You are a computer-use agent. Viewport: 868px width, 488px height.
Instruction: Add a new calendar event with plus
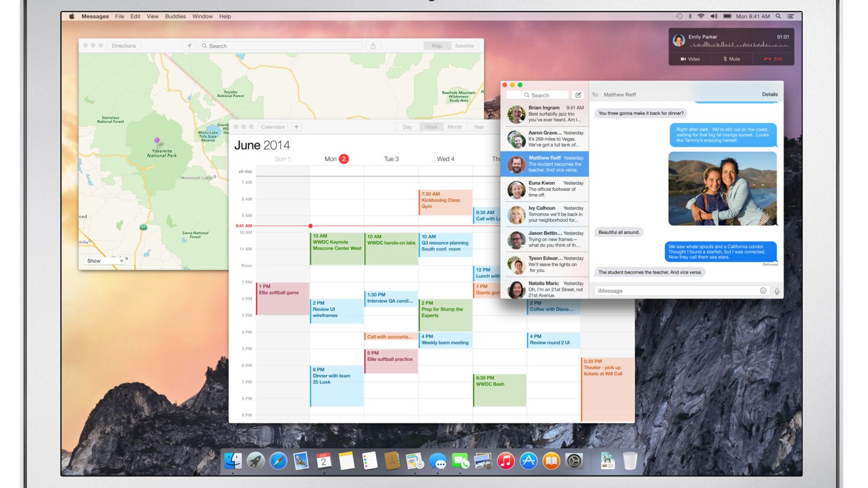tap(296, 127)
